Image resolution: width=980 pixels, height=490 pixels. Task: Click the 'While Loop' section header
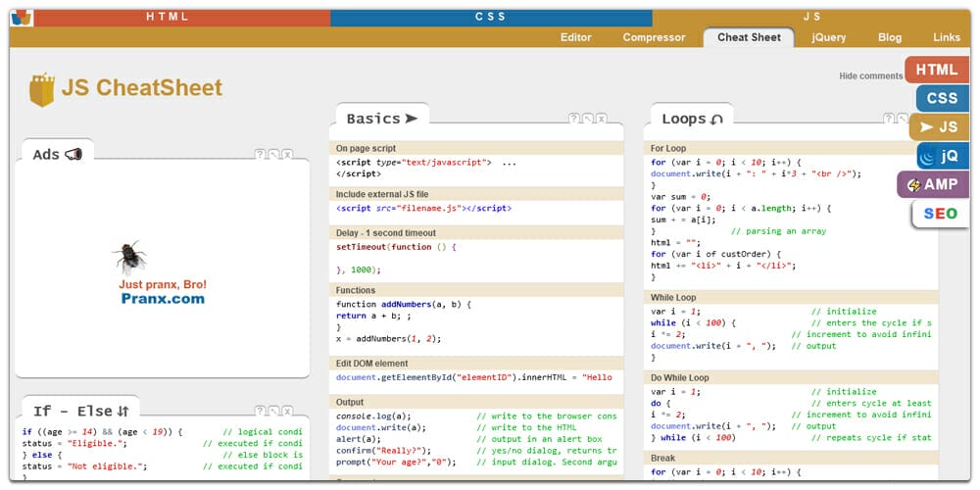click(x=791, y=298)
